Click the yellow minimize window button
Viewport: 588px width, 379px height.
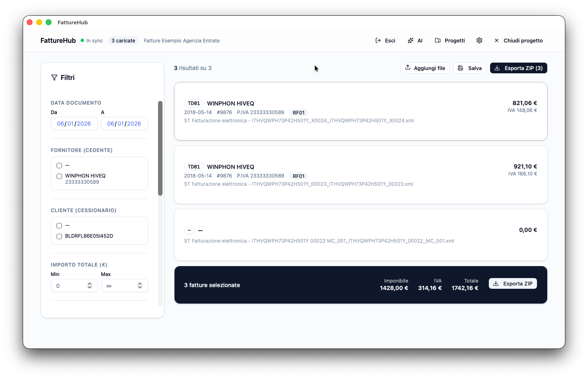[39, 22]
